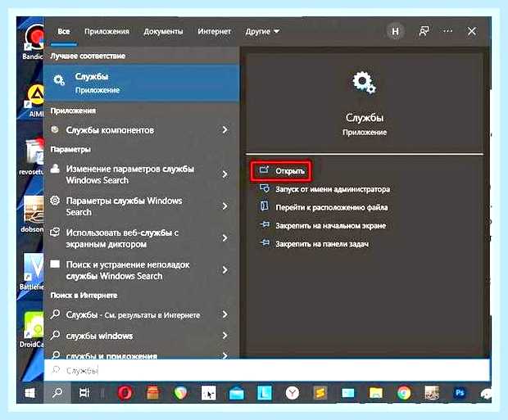Launch Yandex Browser from the taskbar
This screenshot has height=420, width=508.
tap(293, 393)
